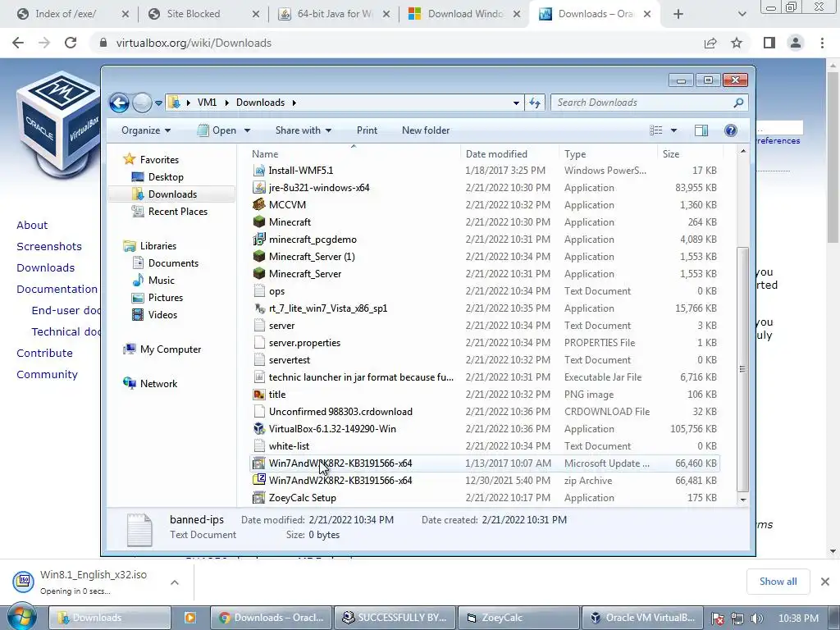Open the Documents library
The image size is (840, 630).
pos(173,263)
